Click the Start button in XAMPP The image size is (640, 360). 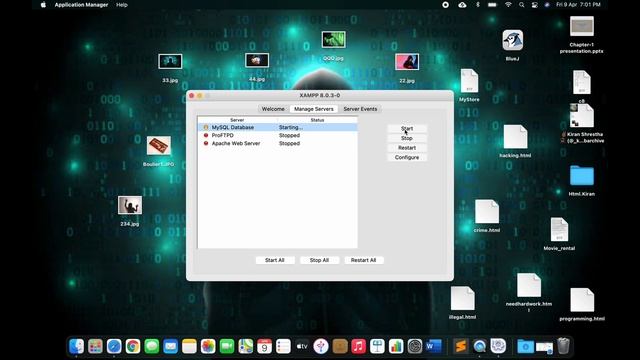pyautogui.click(x=407, y=129)
